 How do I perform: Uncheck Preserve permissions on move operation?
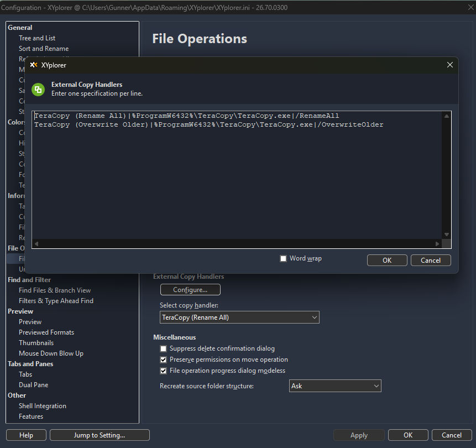coord(163,360)
